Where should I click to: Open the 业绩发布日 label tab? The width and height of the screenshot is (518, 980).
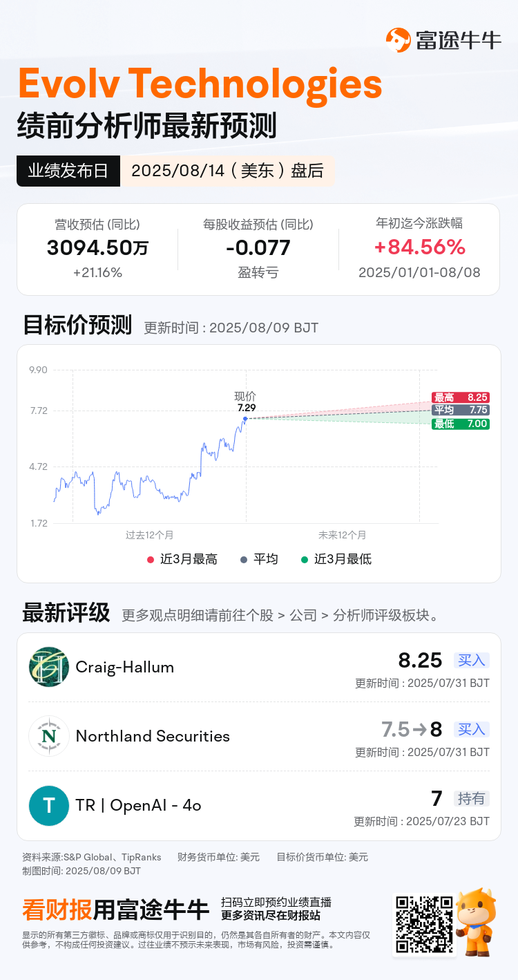[x=68, y=171]
